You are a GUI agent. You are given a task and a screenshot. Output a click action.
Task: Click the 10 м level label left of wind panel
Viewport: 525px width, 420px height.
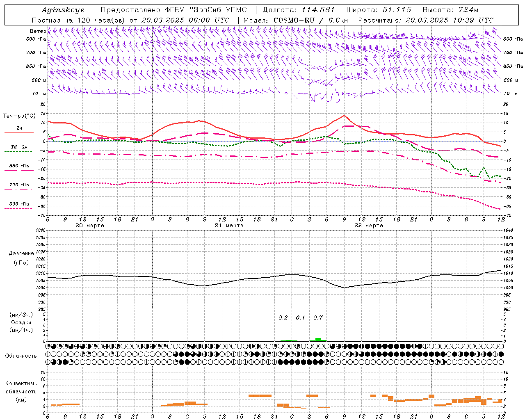[39, 94]
